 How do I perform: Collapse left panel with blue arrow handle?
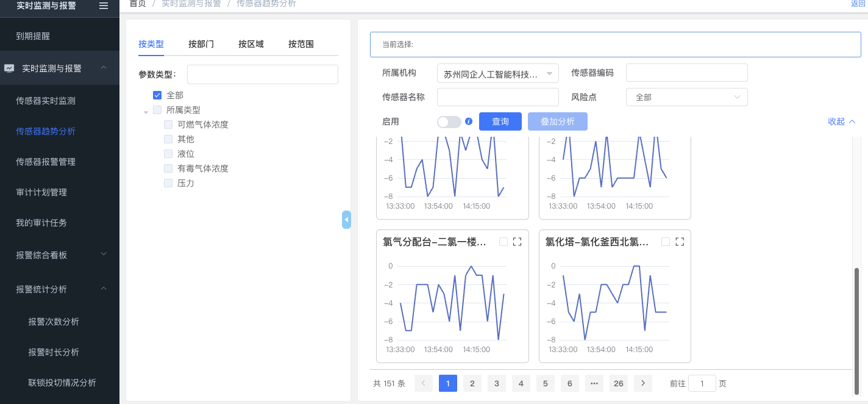(x=346, y=219)
